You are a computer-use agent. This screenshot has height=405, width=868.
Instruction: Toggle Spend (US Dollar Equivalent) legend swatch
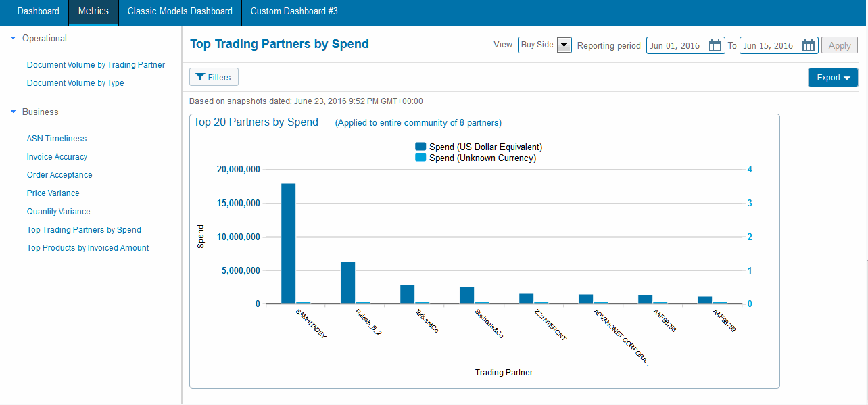click(420, 147)
